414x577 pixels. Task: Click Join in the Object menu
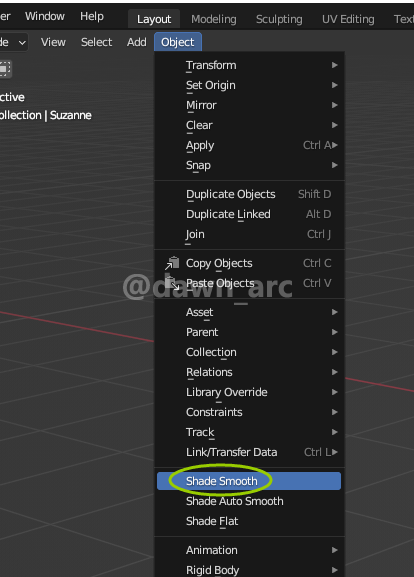point(249,234)
